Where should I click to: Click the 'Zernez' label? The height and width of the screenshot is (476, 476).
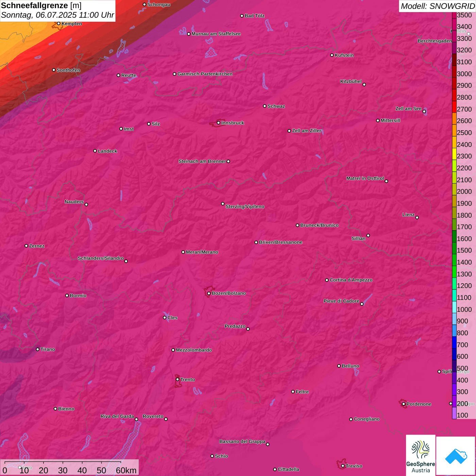(x=37, y=246)
